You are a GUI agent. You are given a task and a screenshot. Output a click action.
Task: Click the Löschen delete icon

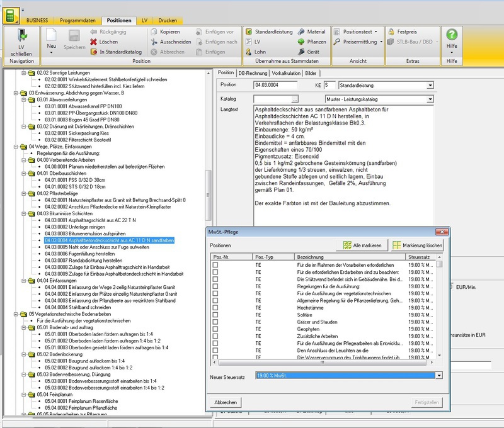pyautogui.click(x=93, y=42)
